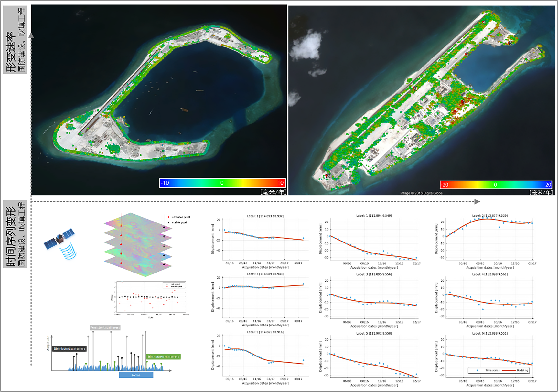Click the arrowhead ending the horizontal dashed line
558x392 pixels.
(x=477, y=201)
